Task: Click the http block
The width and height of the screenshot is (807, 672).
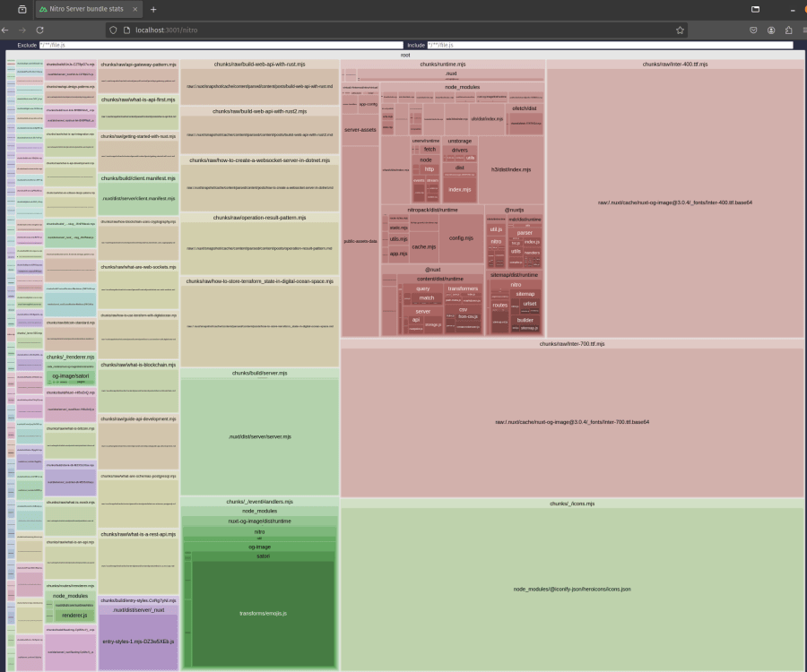Action: pos(430,168)
